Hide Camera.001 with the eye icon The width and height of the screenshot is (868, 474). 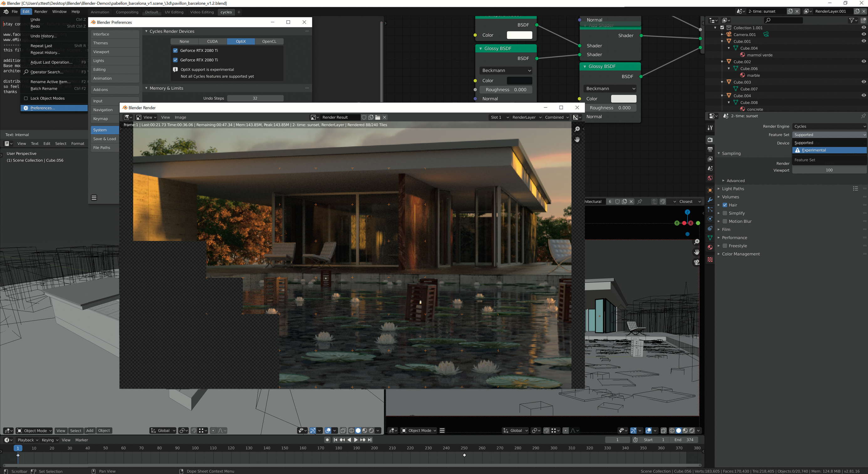pos(864,34)
